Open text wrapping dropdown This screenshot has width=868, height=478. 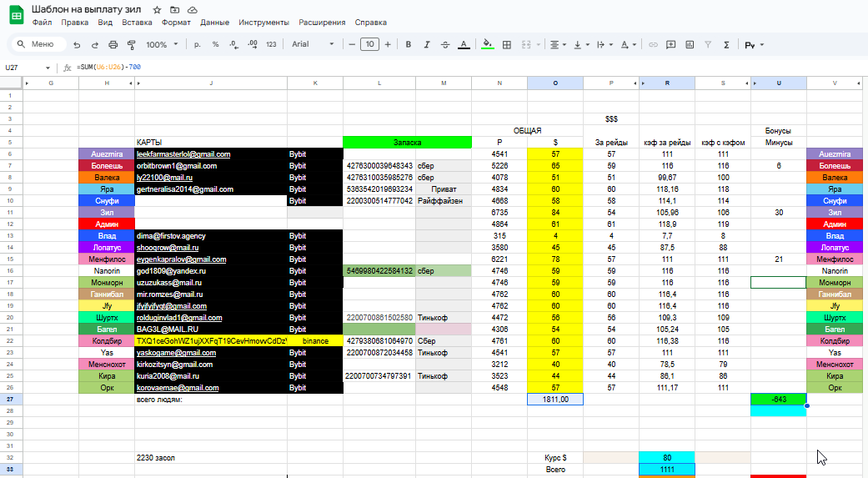click(x=604, y=44)
